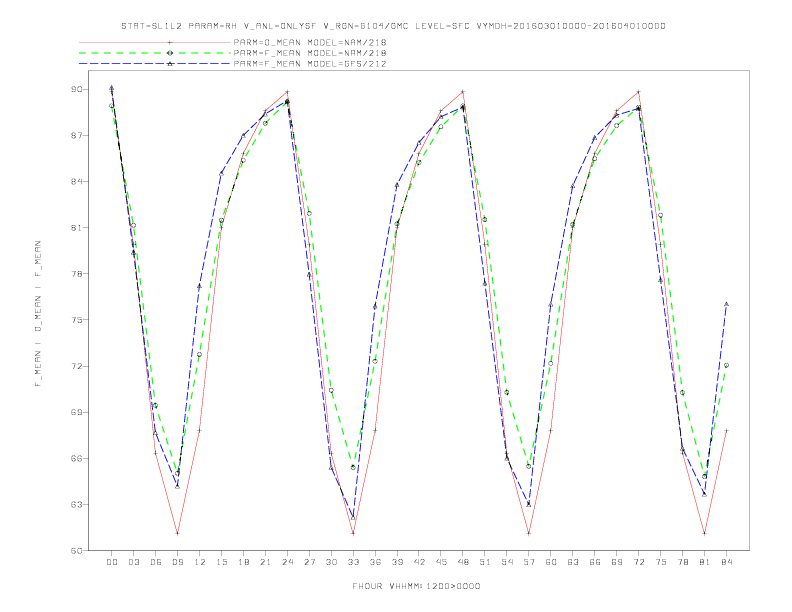792x612 pixels.
Task: Click y-axis tick label 66
Action: point(77,458)
